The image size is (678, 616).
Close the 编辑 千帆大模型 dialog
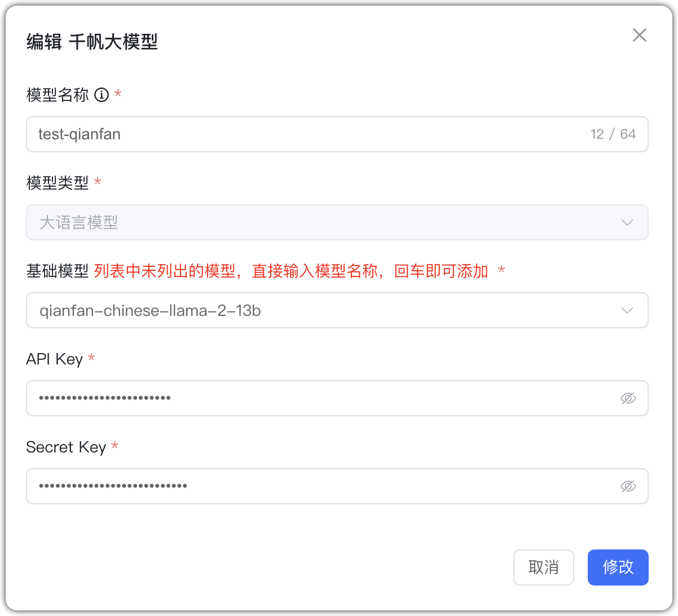tap(640, 35)
